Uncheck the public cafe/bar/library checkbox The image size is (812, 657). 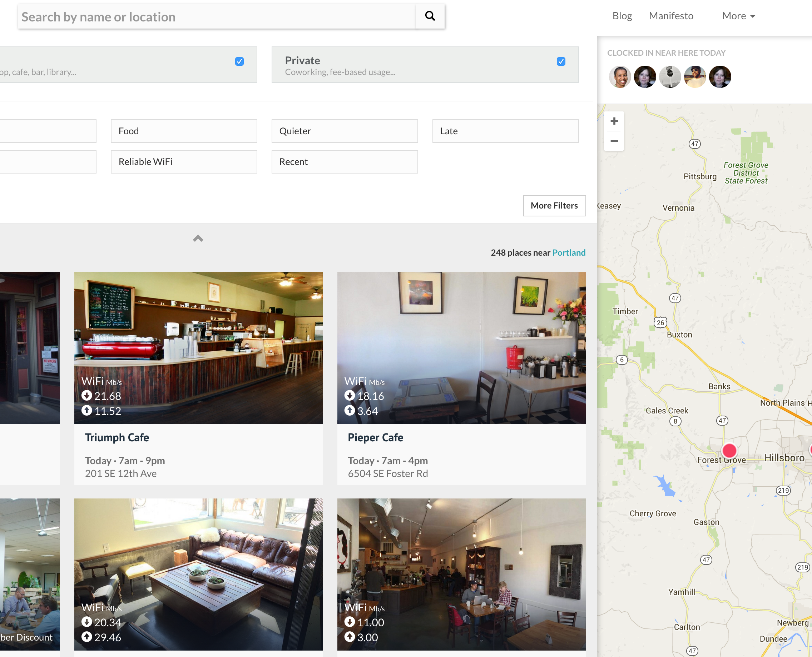(239, 61)
